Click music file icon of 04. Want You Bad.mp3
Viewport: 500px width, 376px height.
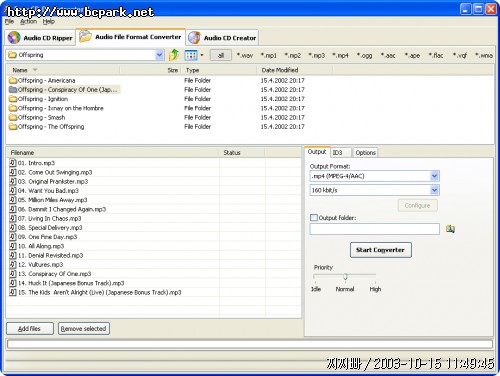[13, 190]
